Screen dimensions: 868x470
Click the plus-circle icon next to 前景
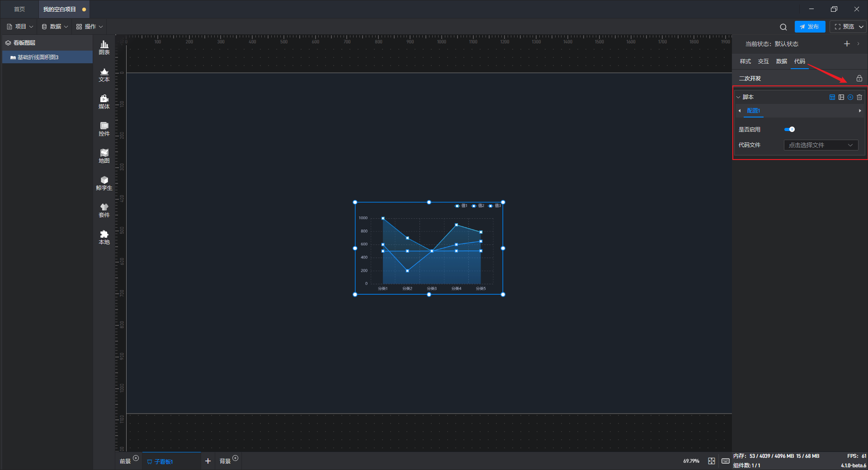(136, 458)
